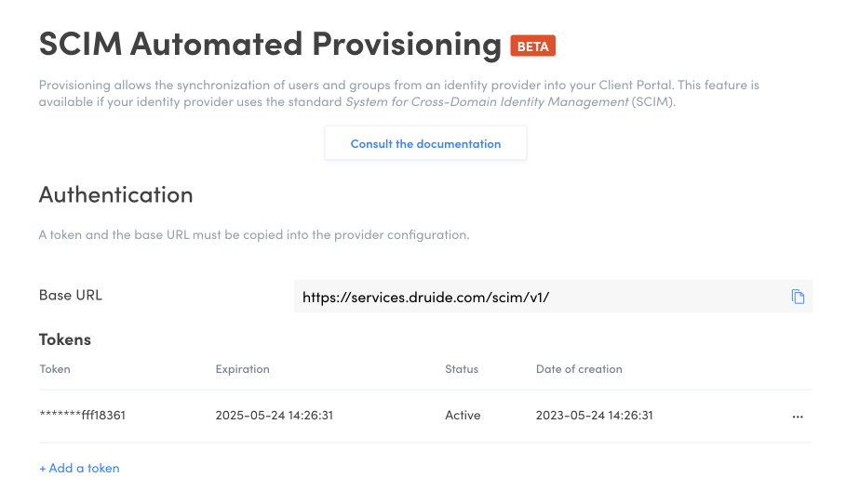Click the Tokens section heading
This screenshot has height=504, width=846.
pyautogui.click(x=65, y=339)
